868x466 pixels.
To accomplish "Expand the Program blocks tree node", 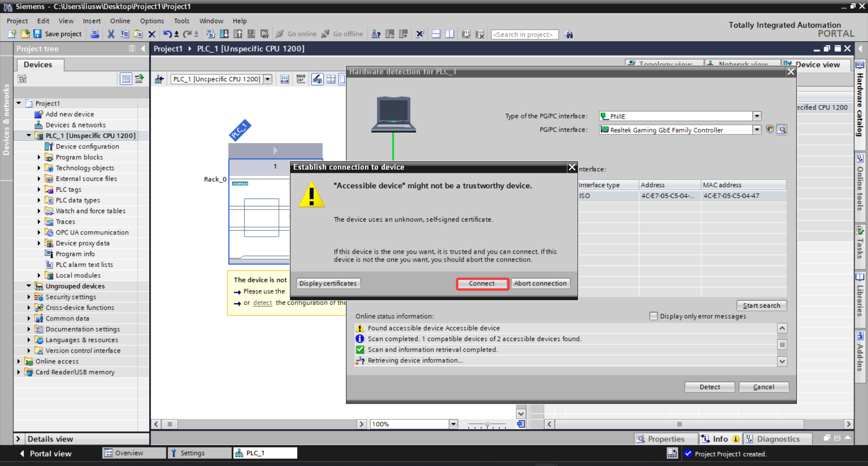I will (39, 157).
